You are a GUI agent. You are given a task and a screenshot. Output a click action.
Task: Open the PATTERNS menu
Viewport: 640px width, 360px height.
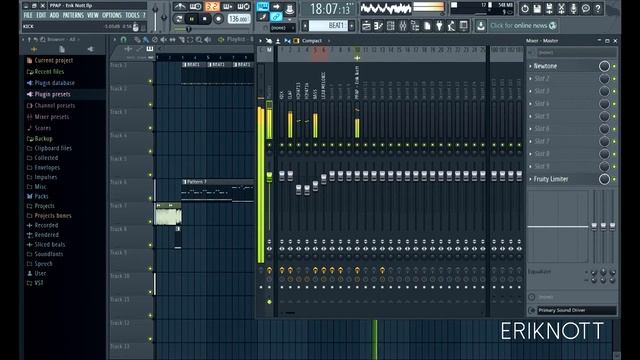pos(73,16)
